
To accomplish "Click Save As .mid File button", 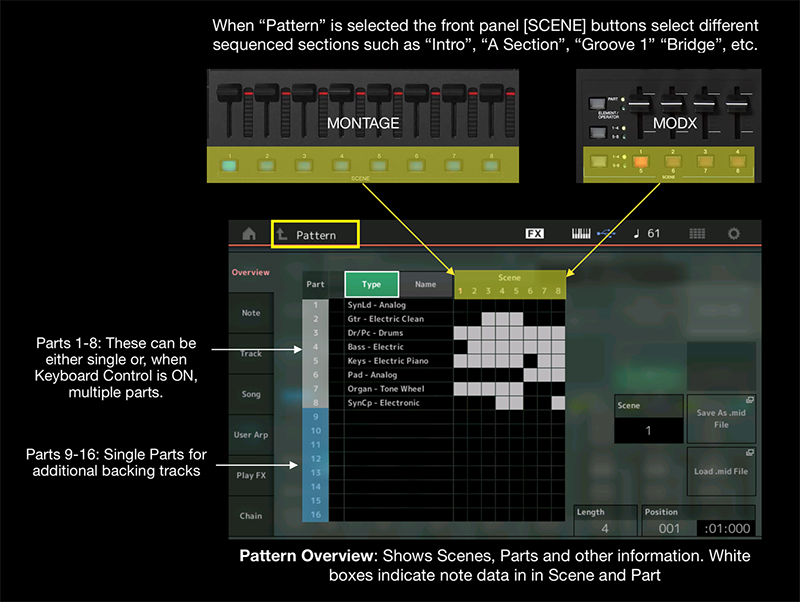I will [x=721, y=419].
